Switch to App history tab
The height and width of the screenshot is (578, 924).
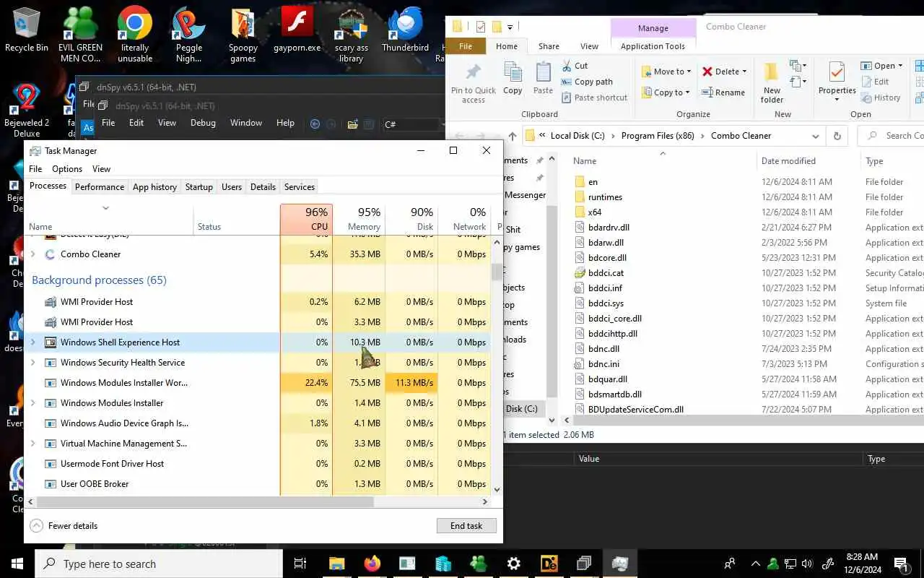(x=154, y=186)
